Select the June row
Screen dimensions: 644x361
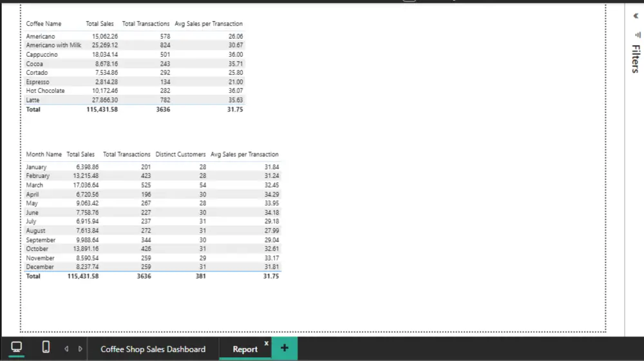click(x=153, y=213)
